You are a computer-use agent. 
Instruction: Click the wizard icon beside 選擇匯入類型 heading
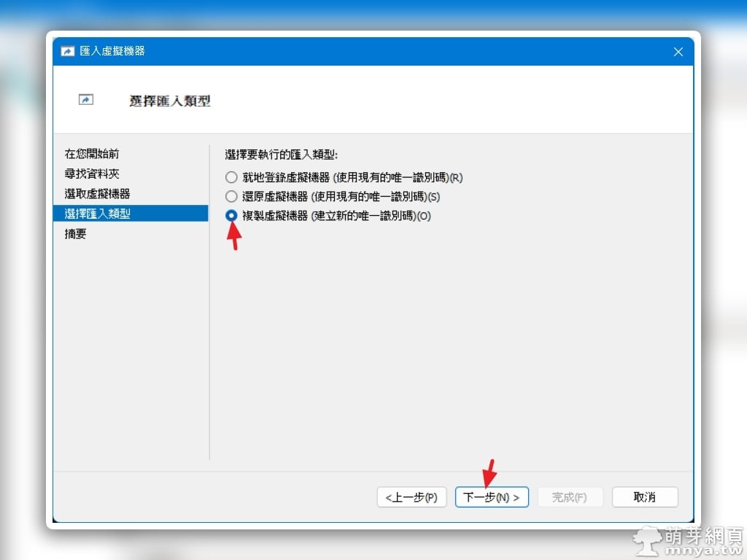(86, 100)
